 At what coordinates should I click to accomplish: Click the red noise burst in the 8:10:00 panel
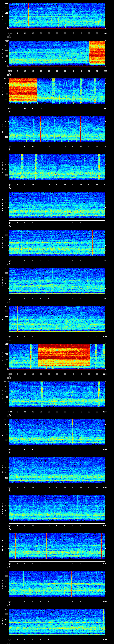click(64, 355)
